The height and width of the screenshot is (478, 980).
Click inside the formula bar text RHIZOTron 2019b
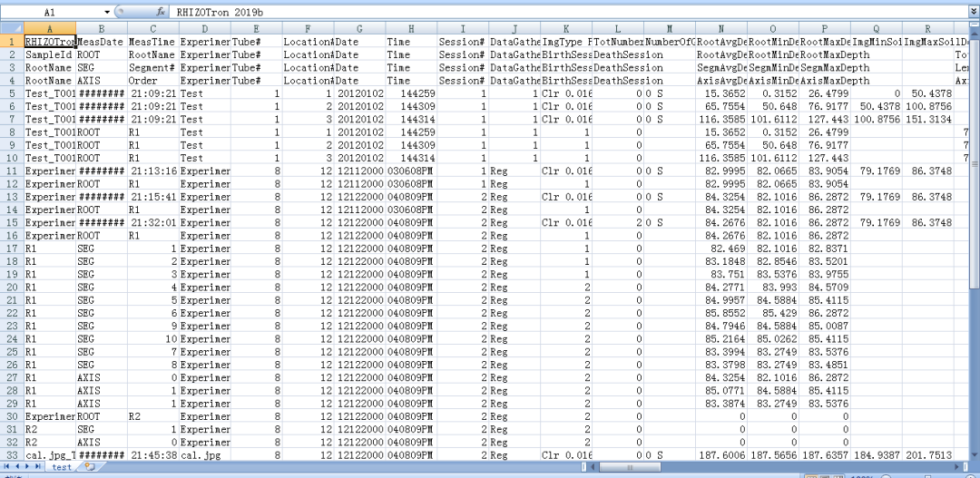[x=218, y=13]
